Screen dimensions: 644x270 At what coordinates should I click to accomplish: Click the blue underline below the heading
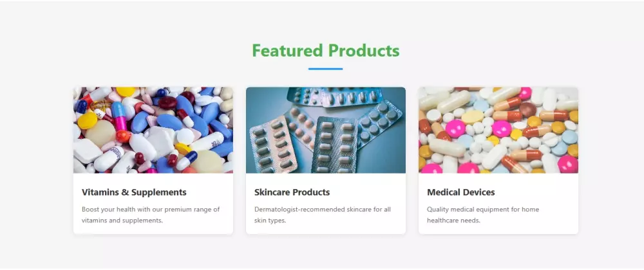click(325, 69)
